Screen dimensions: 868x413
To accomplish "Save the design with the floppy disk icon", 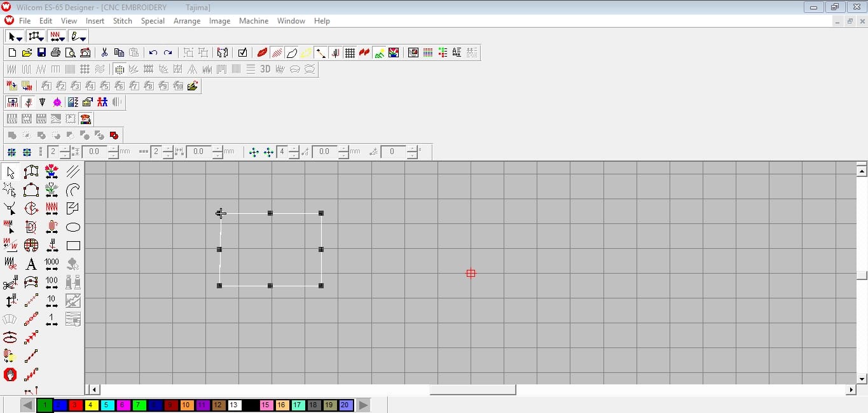I will 41,53.
